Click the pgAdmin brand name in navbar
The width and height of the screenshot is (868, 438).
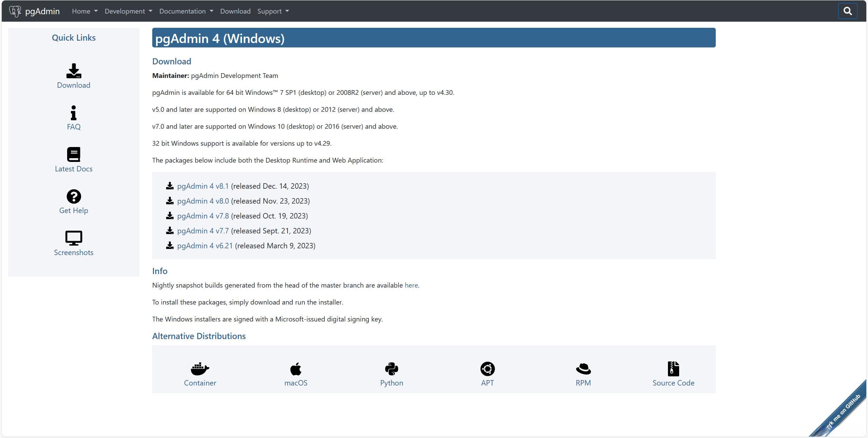pos(42,11)
